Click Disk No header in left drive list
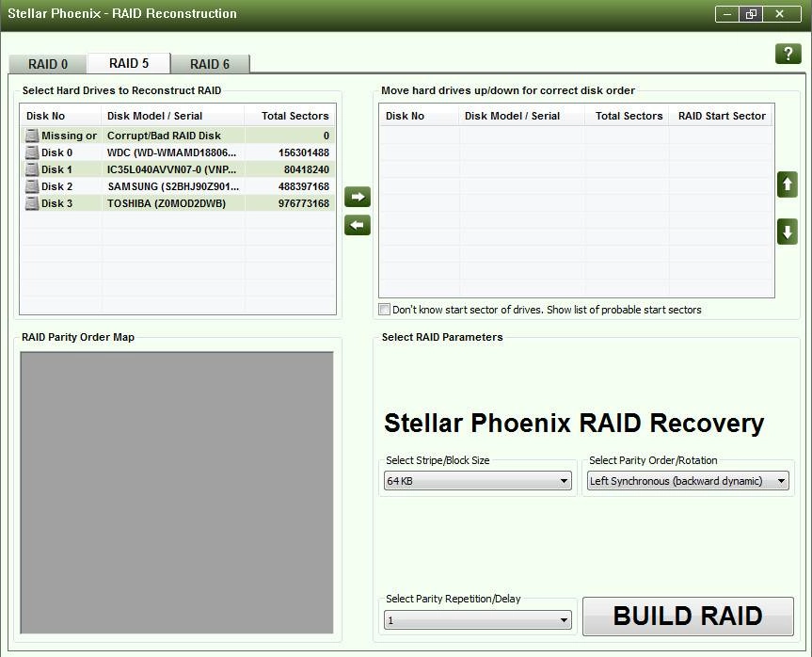The width and height of the screenshot is (812, 657). tap(45, 116)
